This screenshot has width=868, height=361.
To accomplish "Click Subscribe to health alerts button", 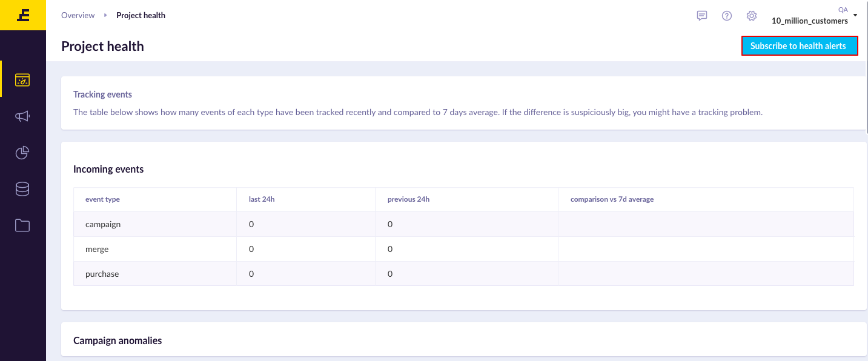I will tap(800, 46).
